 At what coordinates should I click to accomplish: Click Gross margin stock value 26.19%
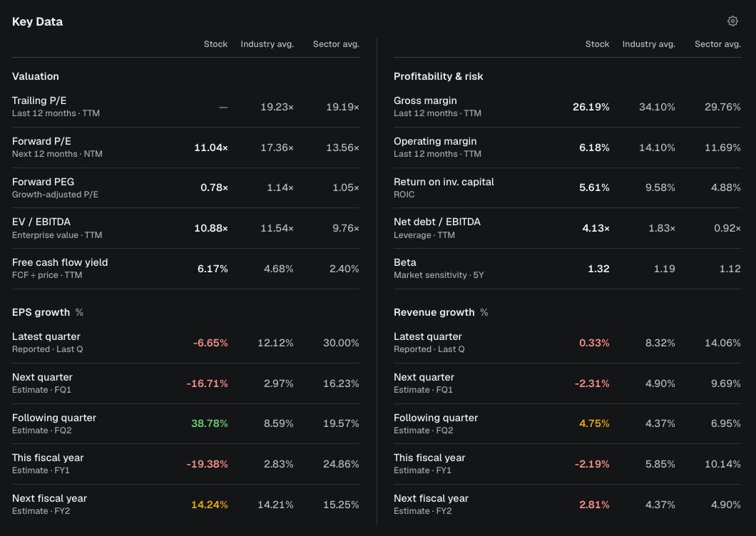tap(591, 107)
